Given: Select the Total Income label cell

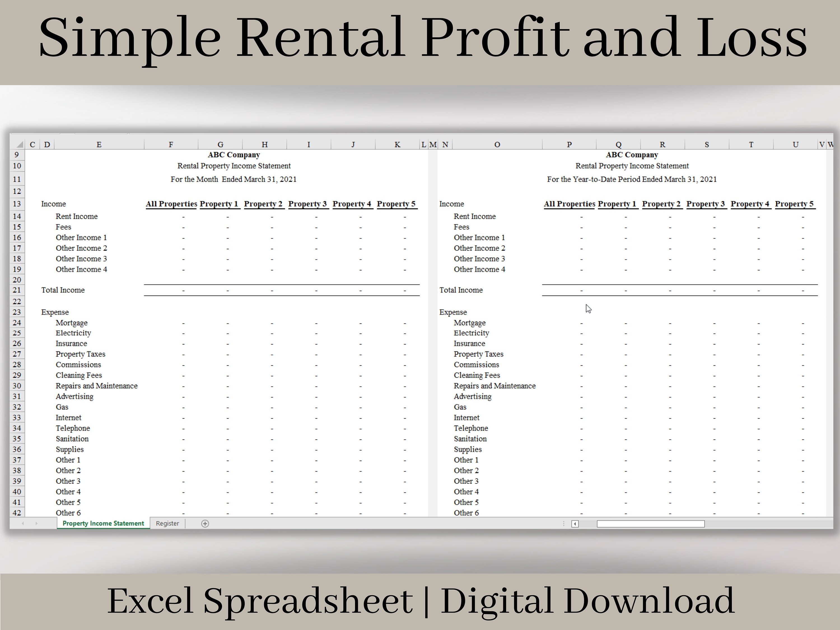Looking at the screenshot, I should pos(63,290).
